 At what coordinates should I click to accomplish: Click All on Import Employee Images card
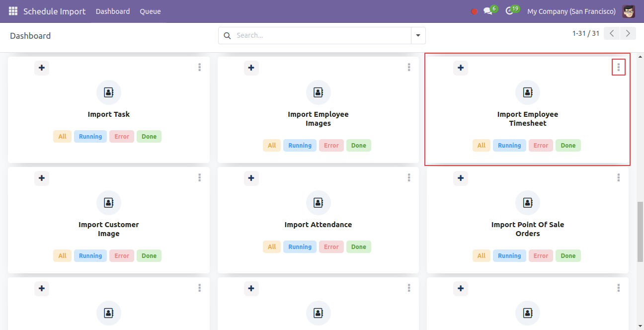tap(272, 146)
